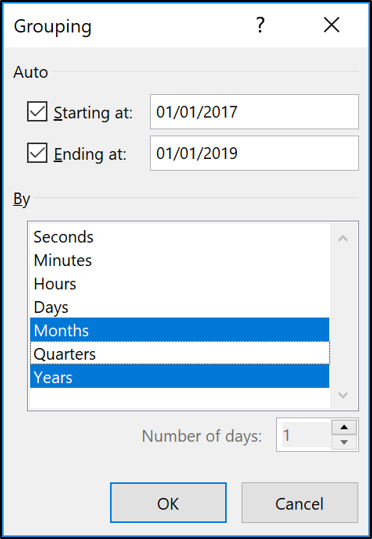Confirm grouping with OK button

168,503
